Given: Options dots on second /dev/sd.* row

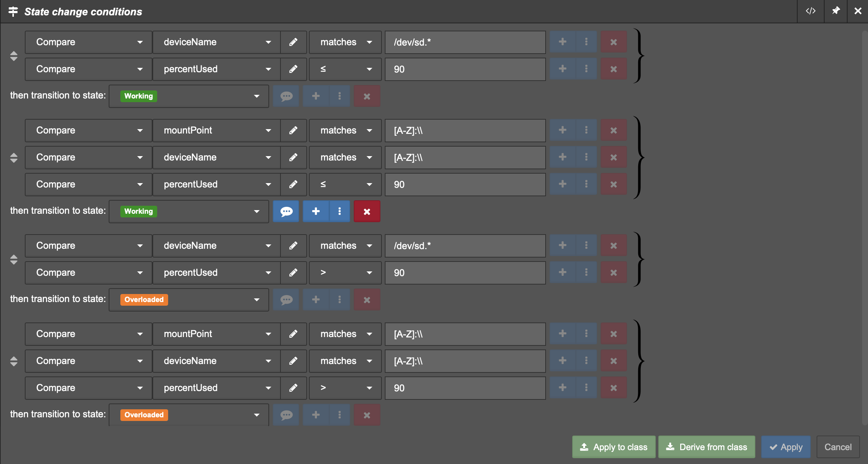Looking at the screenshot, I should tap(586, 245).
